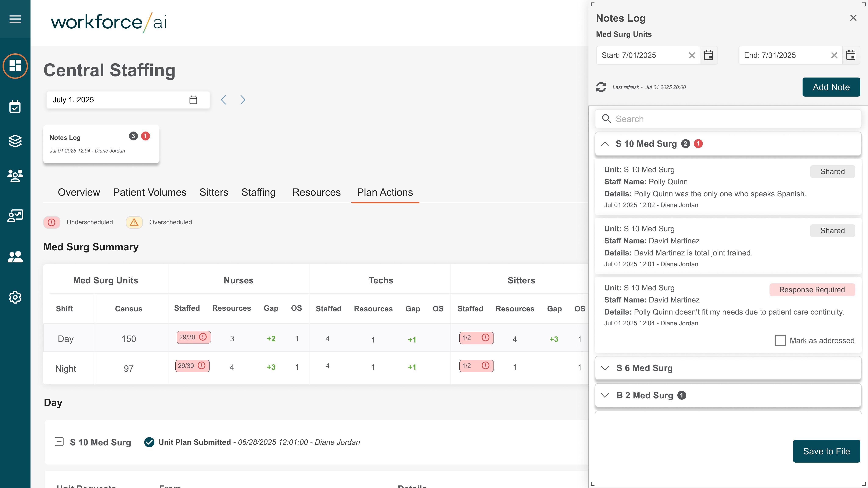Open the Notes Log summary card
Screen dimensions: 868x488
click(x=101, y=144)
